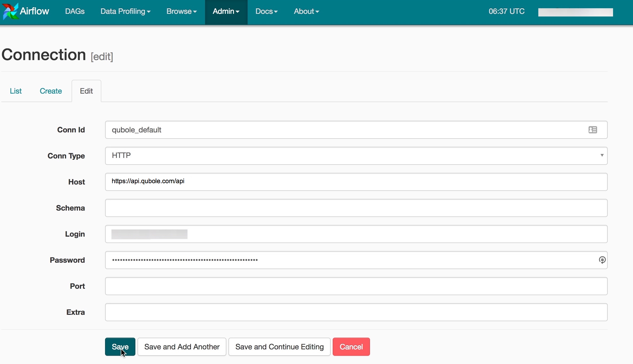Click the Save and Continue Editing button
633x364 pixels.
[x=280, y=347]
